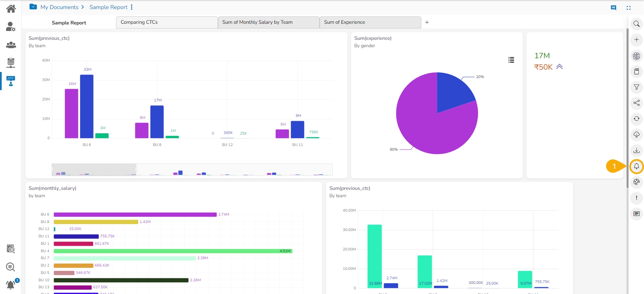Image resolution: width=644 pixels, height=294 pixels.
Task: Open Sum of Monthly Salary by Team tab
Action: pos(268,22)
